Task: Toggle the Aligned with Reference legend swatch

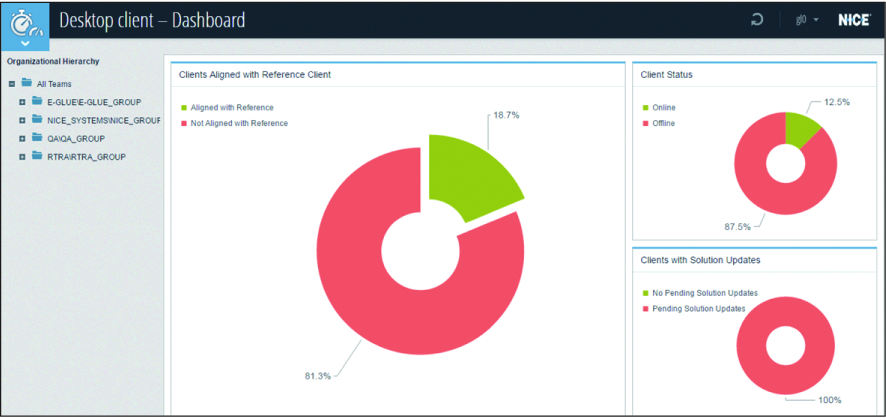Action: (x=184, y=107)
